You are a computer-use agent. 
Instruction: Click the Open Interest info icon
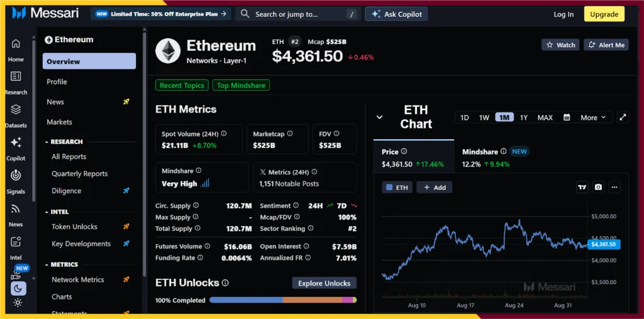tap(306, 246)
